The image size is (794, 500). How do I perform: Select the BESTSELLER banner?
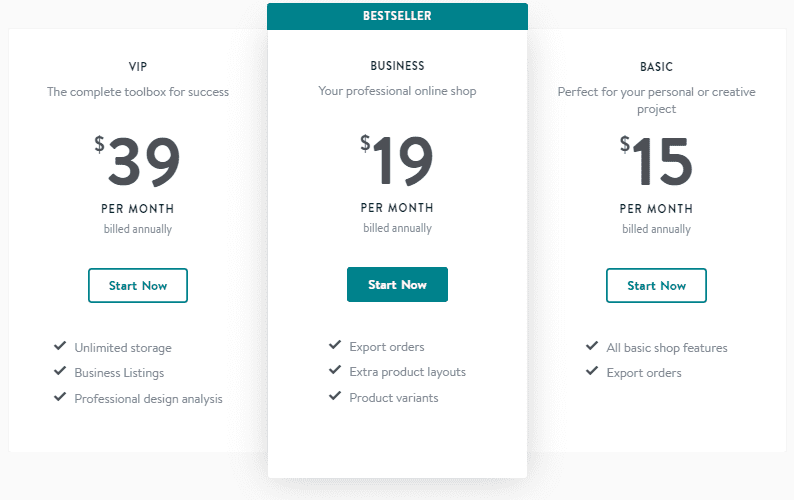click(x=398, y=16)
